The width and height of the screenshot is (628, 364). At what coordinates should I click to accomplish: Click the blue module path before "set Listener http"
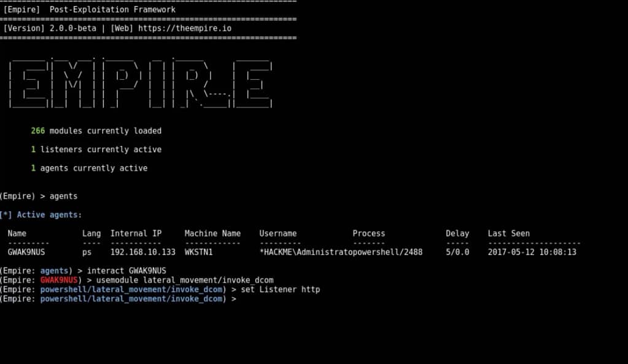pyautogui.click(x=131, y=290)
